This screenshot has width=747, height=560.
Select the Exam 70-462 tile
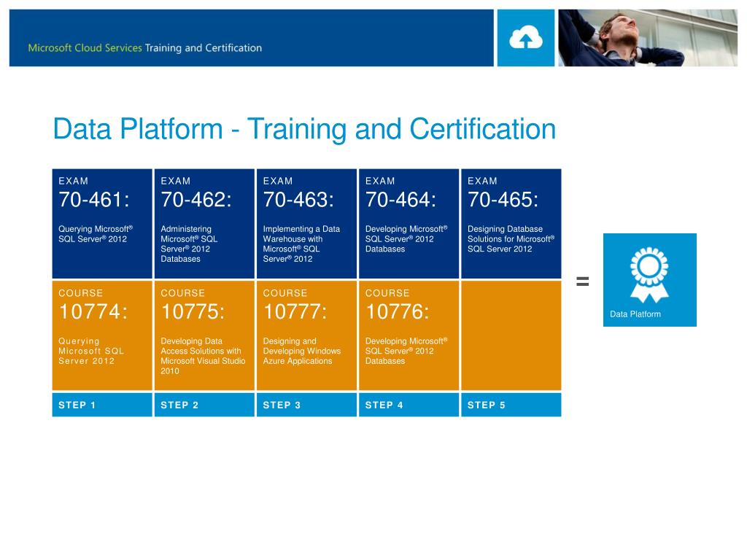pos(204,223)
